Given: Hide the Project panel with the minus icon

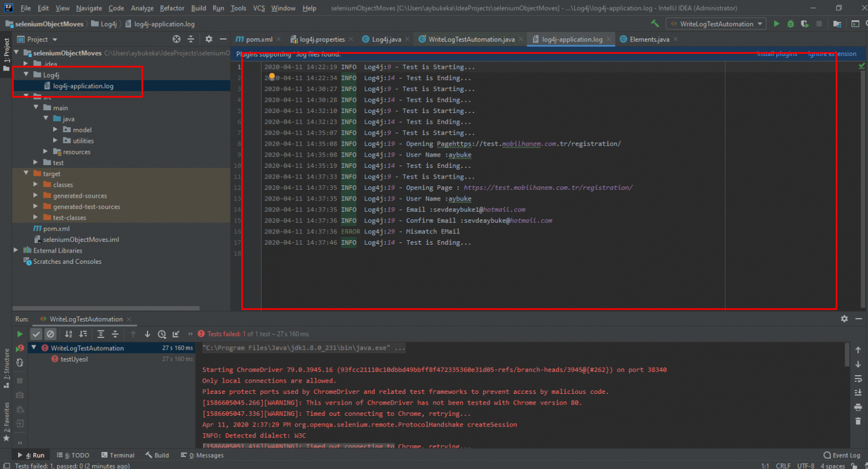Looking at the screenshot, I should (x=223, y=39).
